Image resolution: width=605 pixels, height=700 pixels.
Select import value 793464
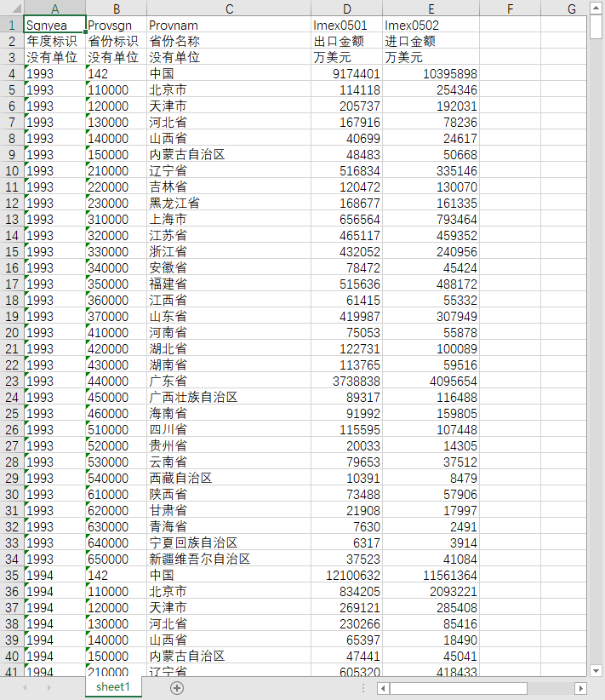tap(431, 219)
